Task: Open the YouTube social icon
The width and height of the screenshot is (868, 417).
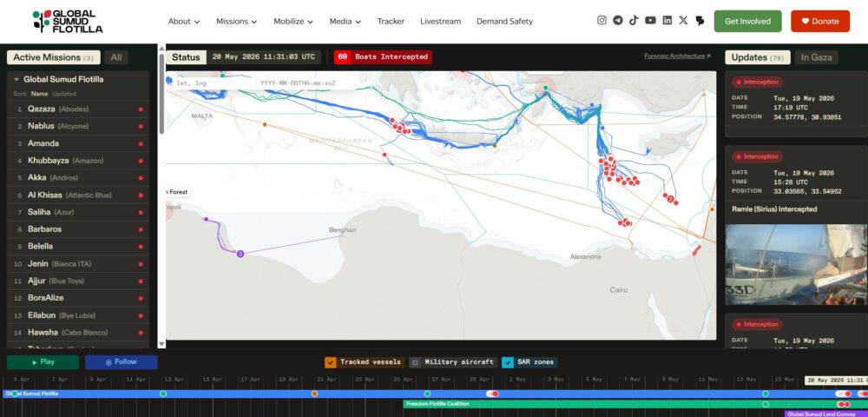Action: (650, 21)
